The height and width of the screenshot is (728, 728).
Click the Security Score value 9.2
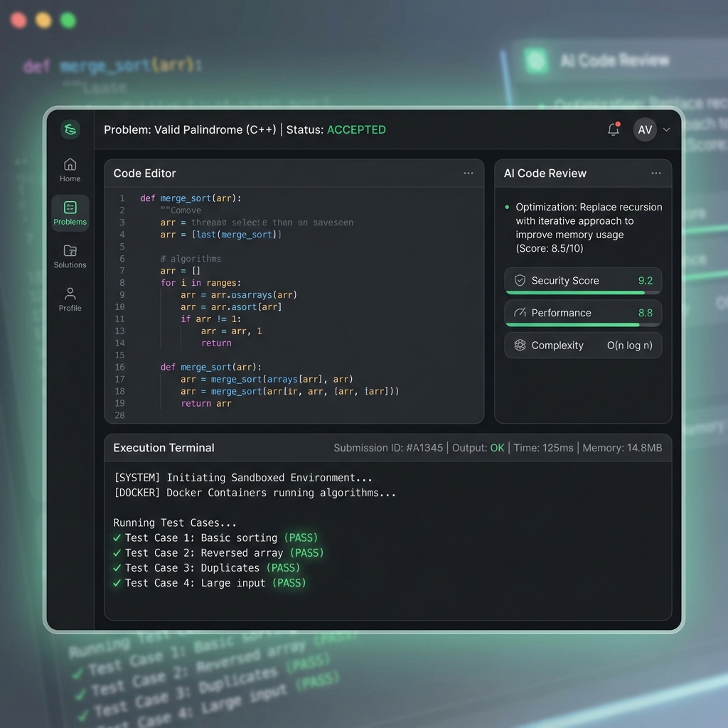[646, 280]
